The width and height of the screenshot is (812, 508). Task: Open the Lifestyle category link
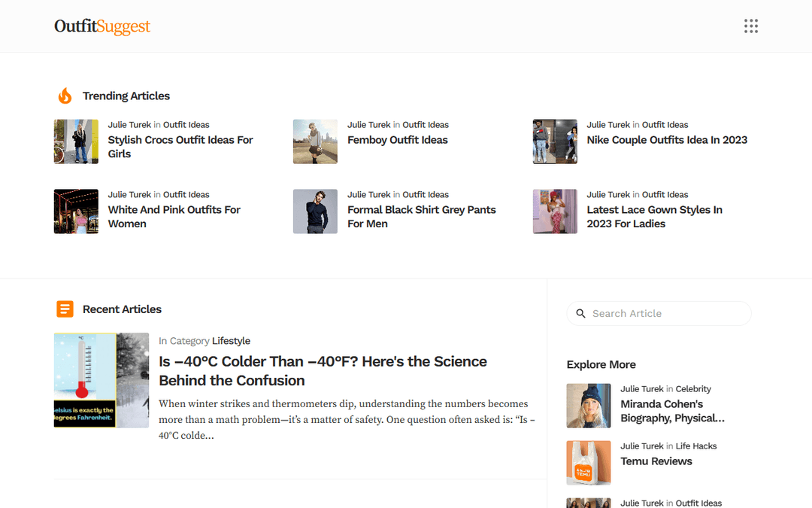tap(231, 341)
